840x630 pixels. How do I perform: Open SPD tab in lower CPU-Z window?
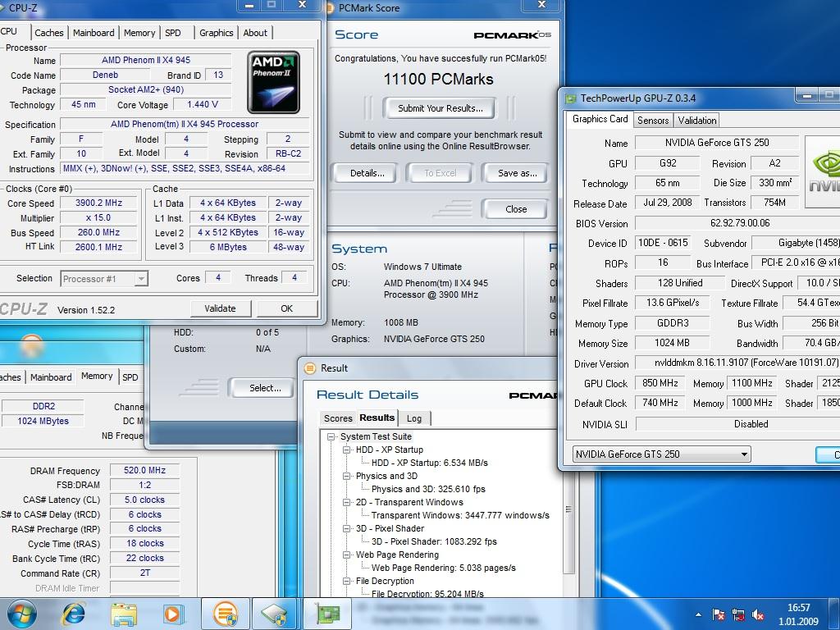(x=130, y=377)
